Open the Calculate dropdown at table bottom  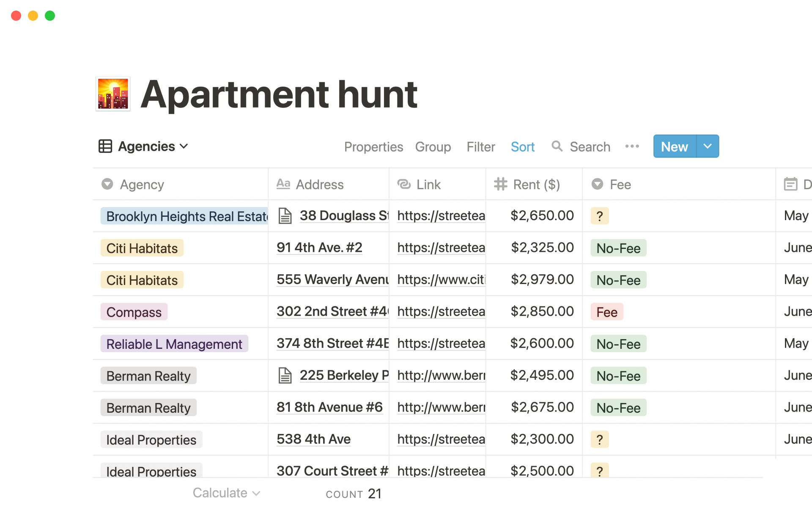[x=226, y=493]
